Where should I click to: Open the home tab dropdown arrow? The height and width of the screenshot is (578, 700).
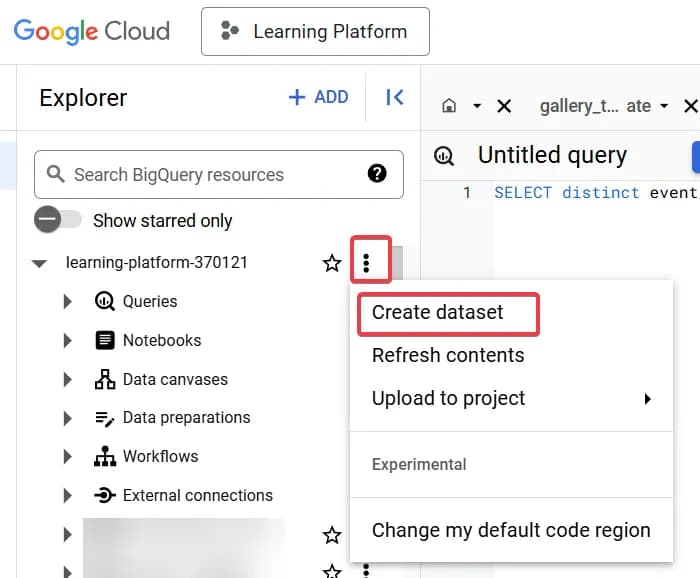(477, 106)
